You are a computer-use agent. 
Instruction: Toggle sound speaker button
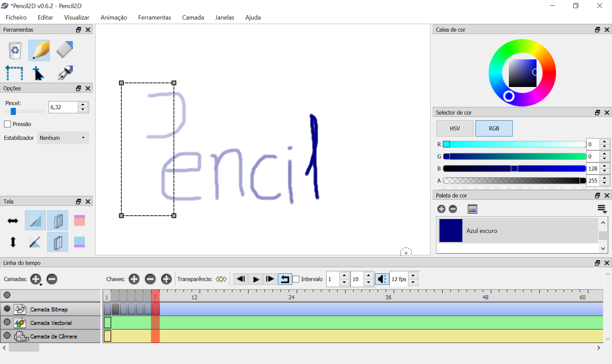click(382, 279)
